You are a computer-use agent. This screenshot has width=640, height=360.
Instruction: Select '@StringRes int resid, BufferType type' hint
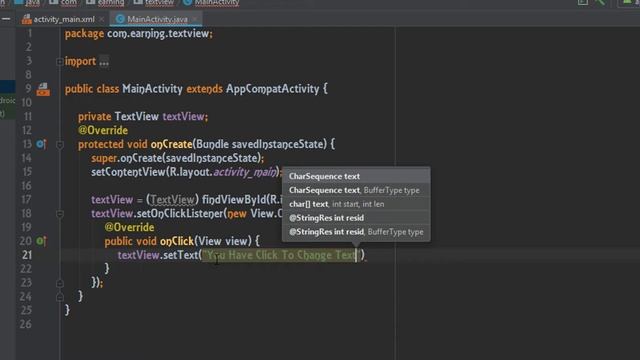(356, 232)
